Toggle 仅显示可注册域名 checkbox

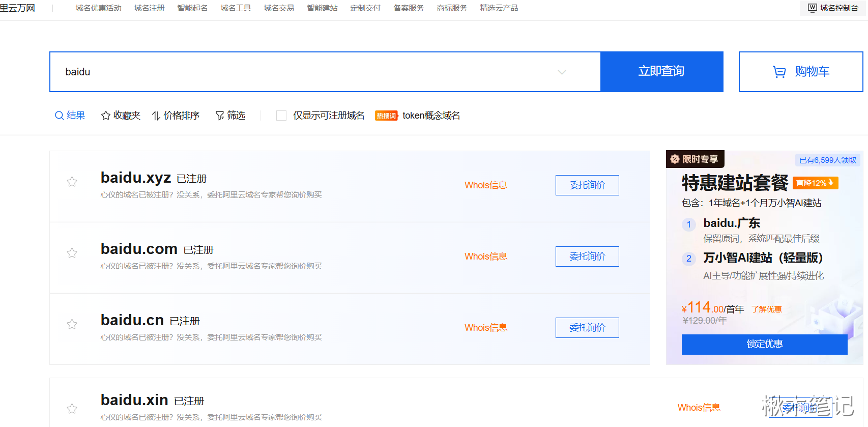click(x=281, y=116)
